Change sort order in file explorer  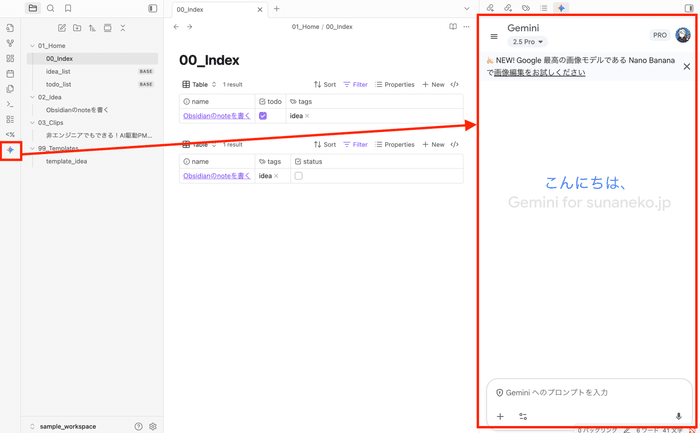pos(92,28)
